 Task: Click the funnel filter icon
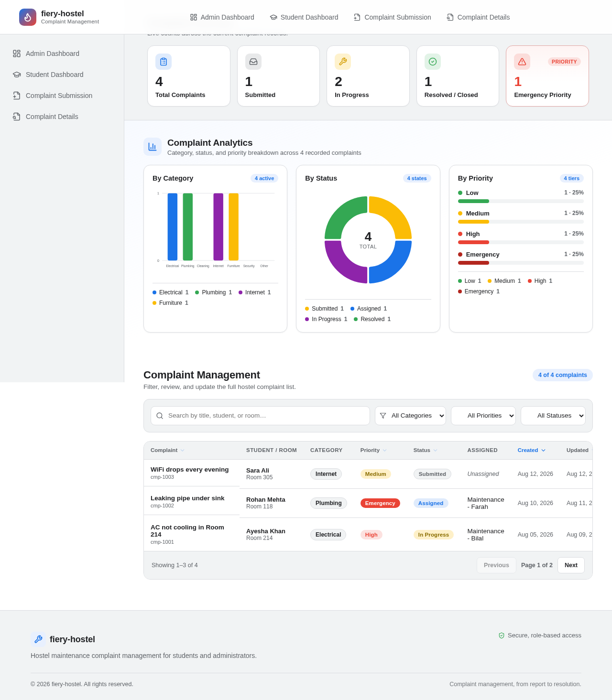pos(383,416)
